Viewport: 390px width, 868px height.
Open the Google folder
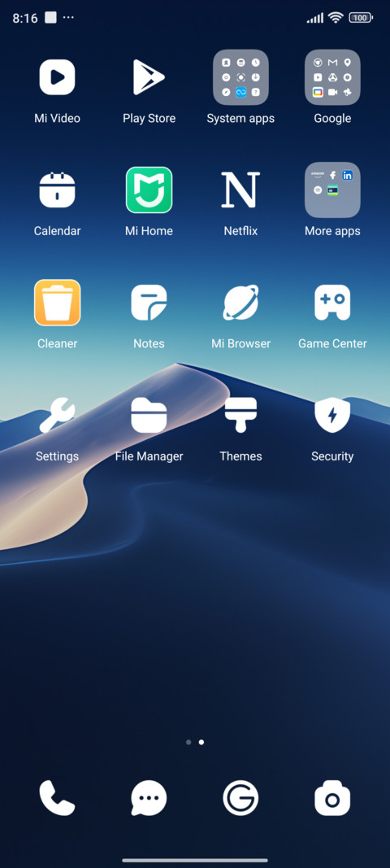(x=332, y=77)
